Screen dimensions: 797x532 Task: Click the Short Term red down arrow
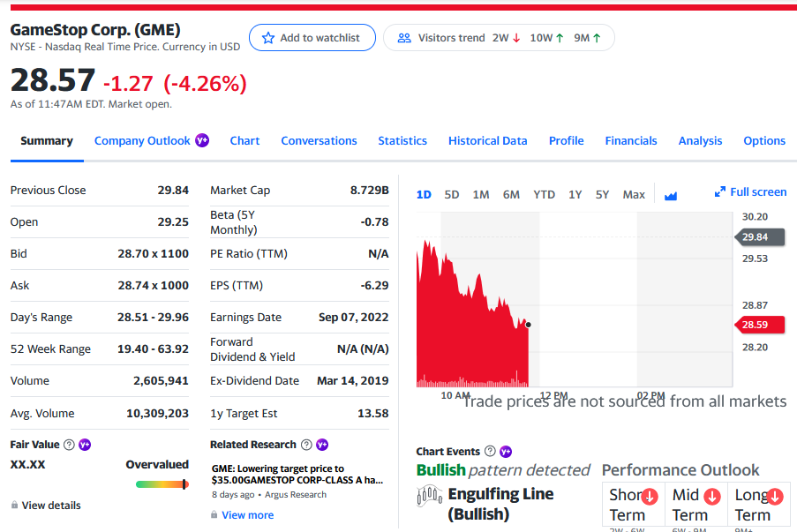649,497
